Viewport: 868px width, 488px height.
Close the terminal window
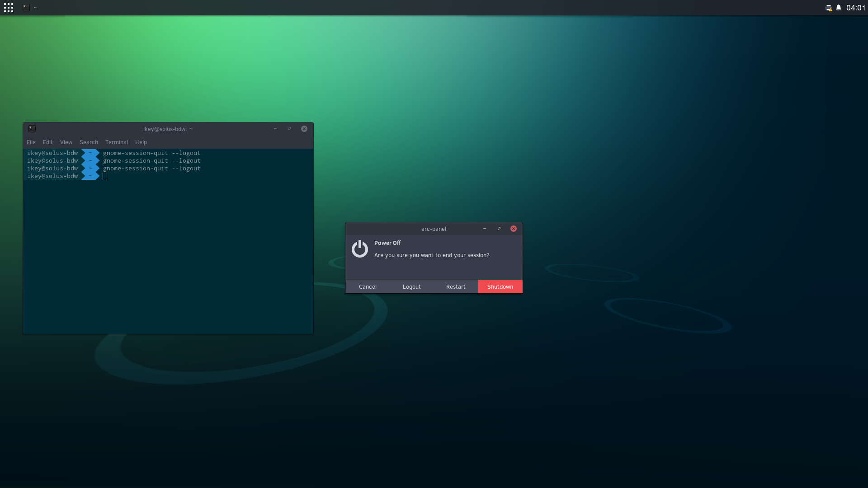coord(304,129)
